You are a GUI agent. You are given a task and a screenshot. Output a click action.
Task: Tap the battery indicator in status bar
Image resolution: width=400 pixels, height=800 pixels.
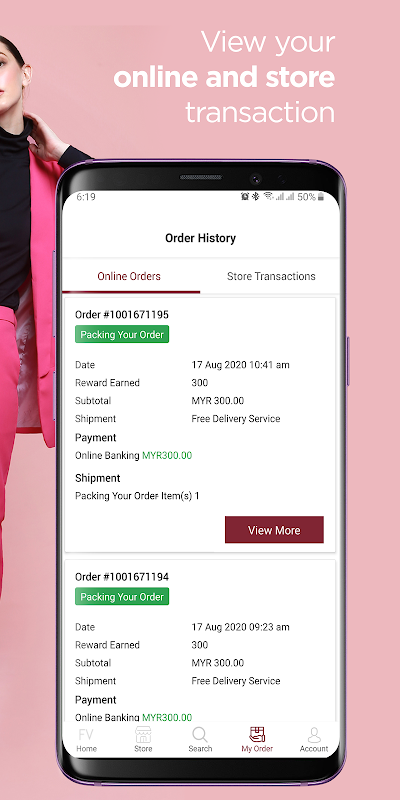(321, 197)
